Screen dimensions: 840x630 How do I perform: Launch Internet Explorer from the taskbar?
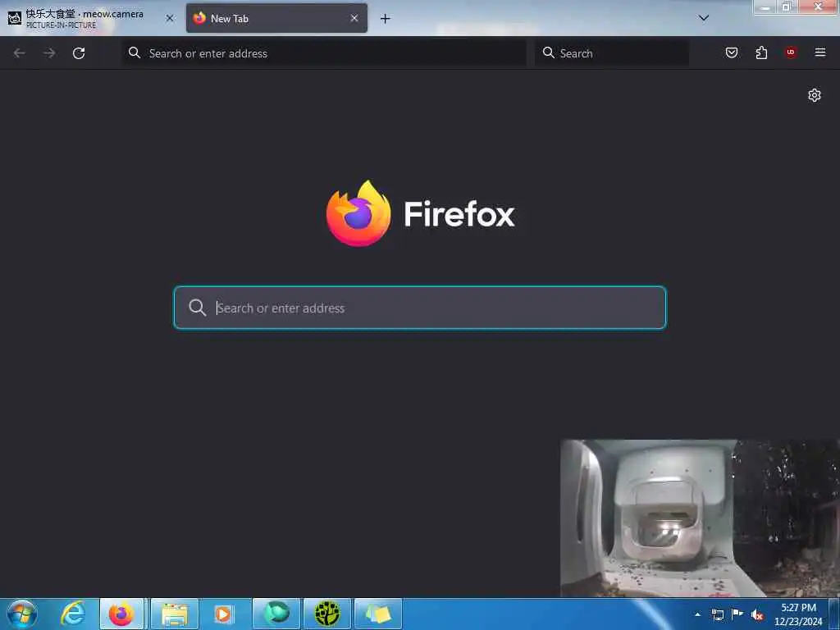[x=73, y=614]
